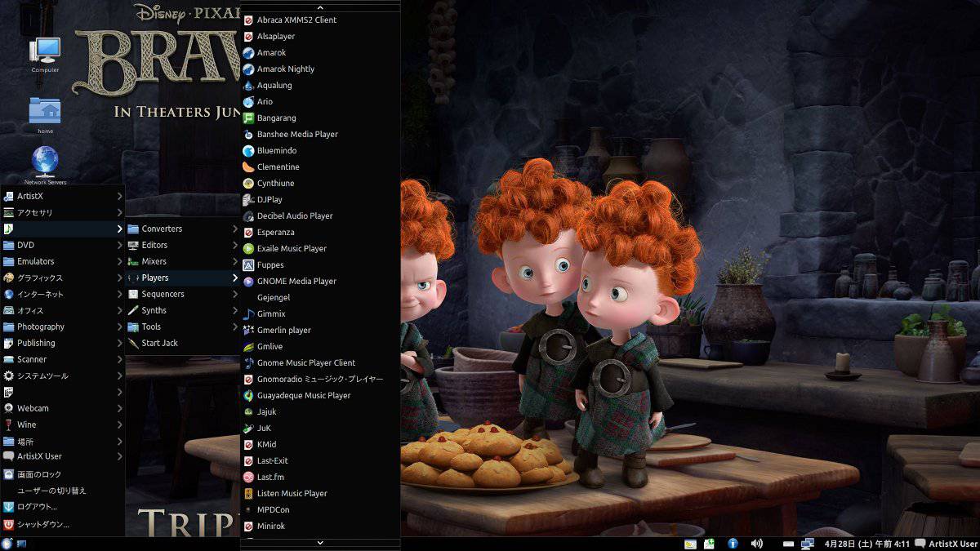Click the Amarok Nightly icon

tap(249, 69)
